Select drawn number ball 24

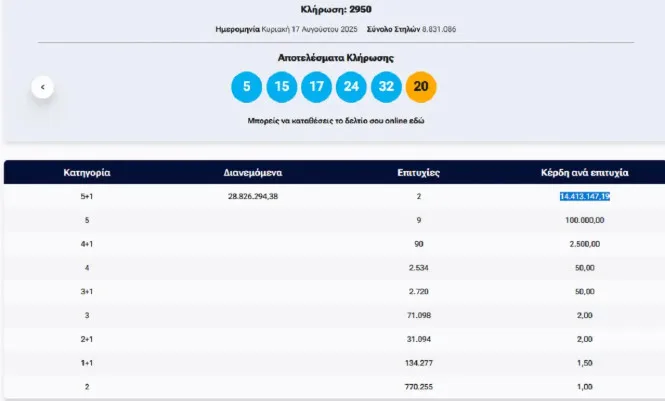pos(351,87)
